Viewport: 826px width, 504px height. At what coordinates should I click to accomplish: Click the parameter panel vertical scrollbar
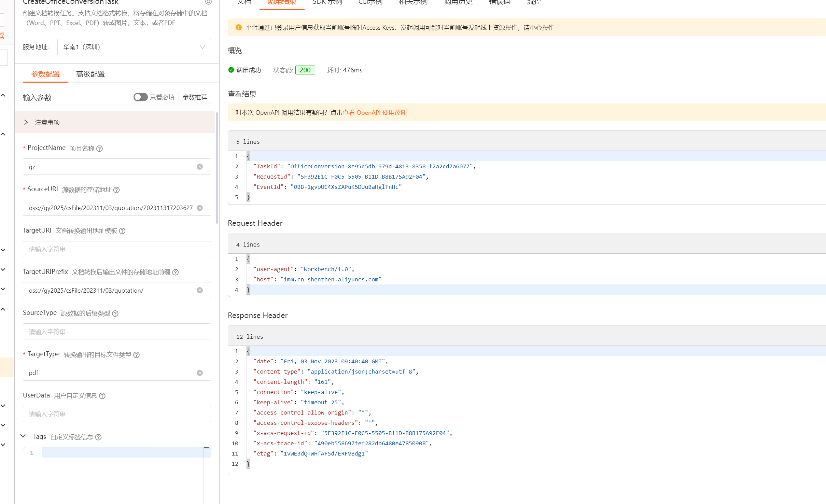coord(217,167)
